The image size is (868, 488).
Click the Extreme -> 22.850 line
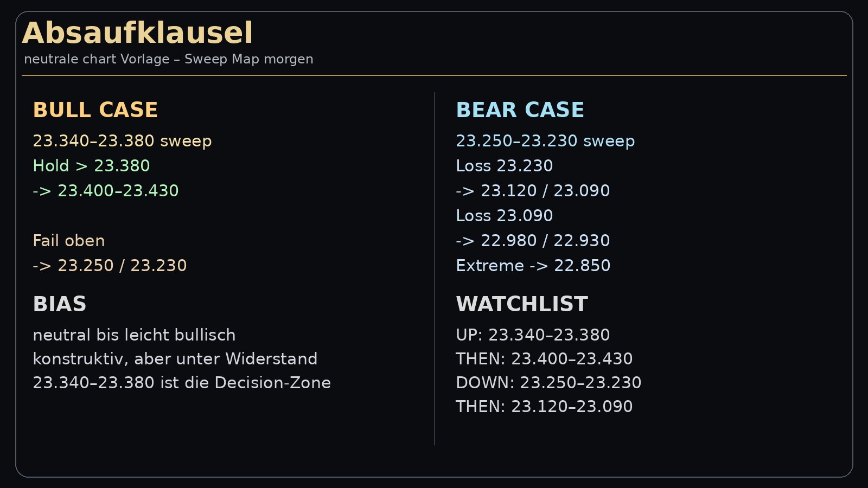(533, 266)
